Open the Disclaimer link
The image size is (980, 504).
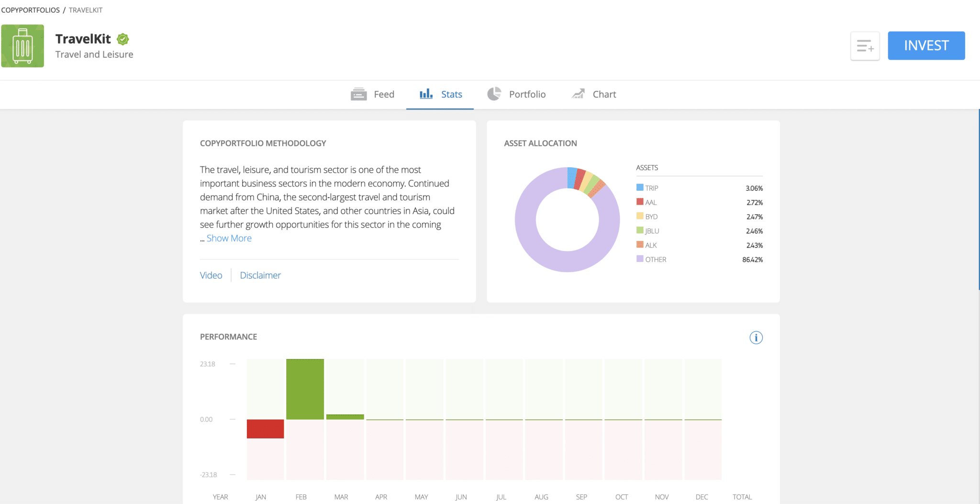pyautogui.click(x=260, y=275)
